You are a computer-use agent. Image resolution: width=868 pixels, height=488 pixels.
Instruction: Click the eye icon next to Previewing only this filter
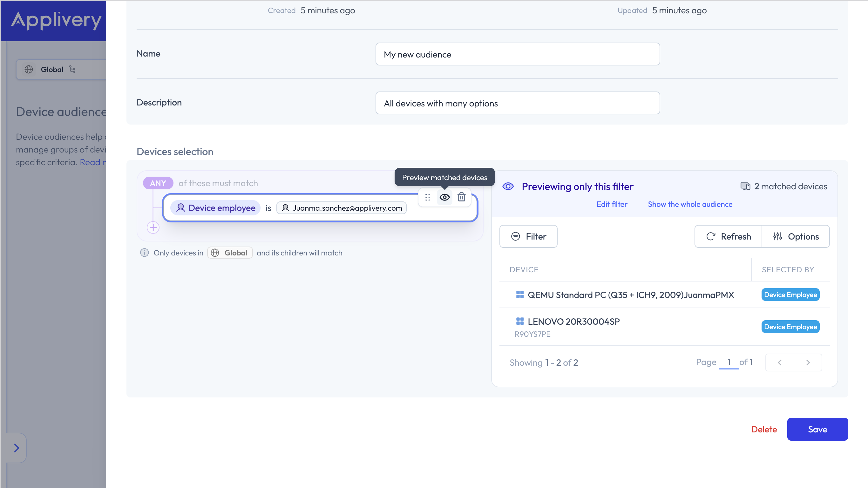[x=508, y=186]
